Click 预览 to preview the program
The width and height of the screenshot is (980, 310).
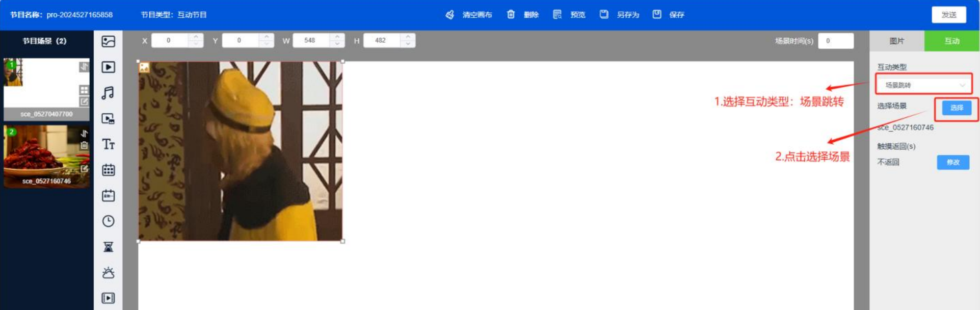point(570,15)
